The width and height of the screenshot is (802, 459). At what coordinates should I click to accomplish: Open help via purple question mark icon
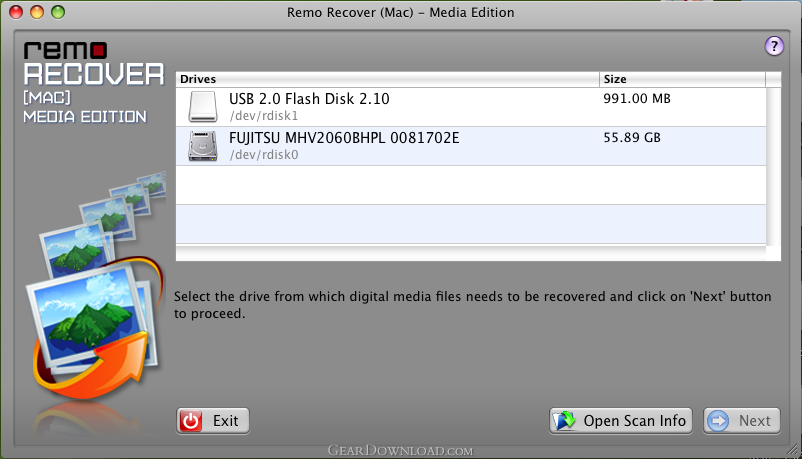774,46
